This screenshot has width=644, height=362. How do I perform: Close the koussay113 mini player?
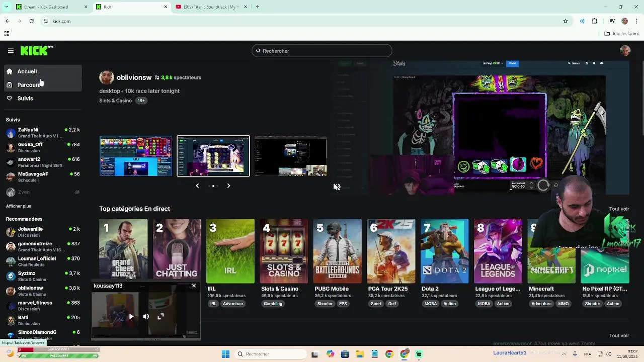[194, 286]
